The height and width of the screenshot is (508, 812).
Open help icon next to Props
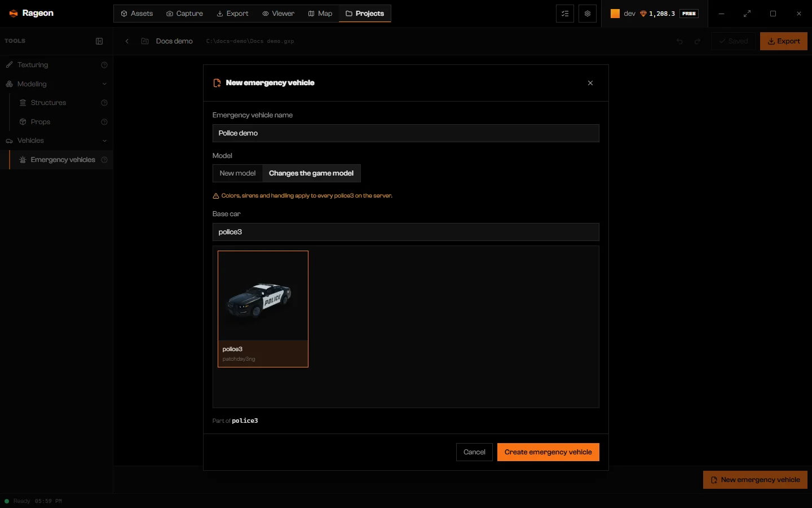(104, 122)
